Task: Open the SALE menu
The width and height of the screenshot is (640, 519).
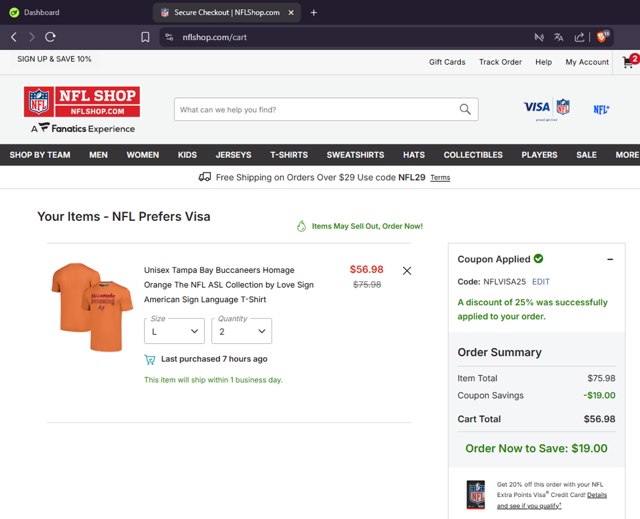Action: pyautogui.click(x=586, y=155)
